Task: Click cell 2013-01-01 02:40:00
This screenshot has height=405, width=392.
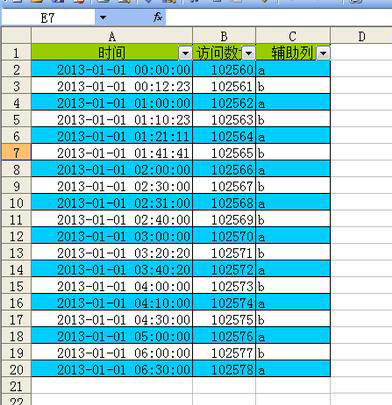Action: (112, 219)
